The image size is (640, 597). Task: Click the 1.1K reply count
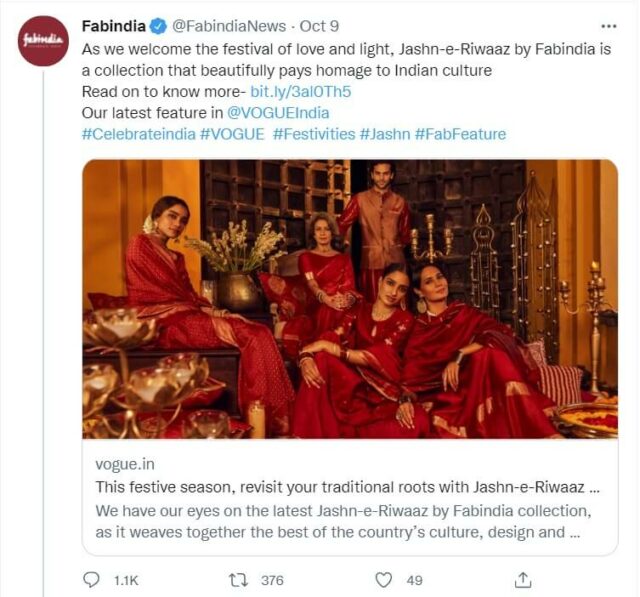tap(127, 580)
